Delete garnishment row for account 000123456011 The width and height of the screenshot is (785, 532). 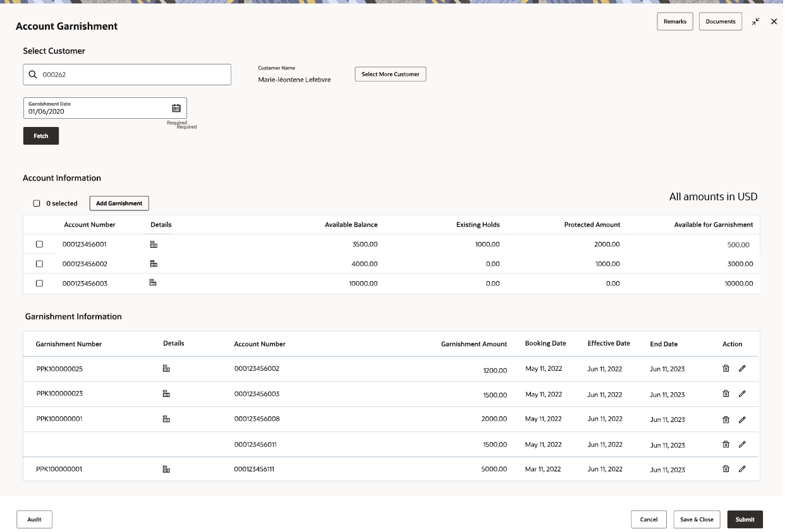click(x=726, y=444)
